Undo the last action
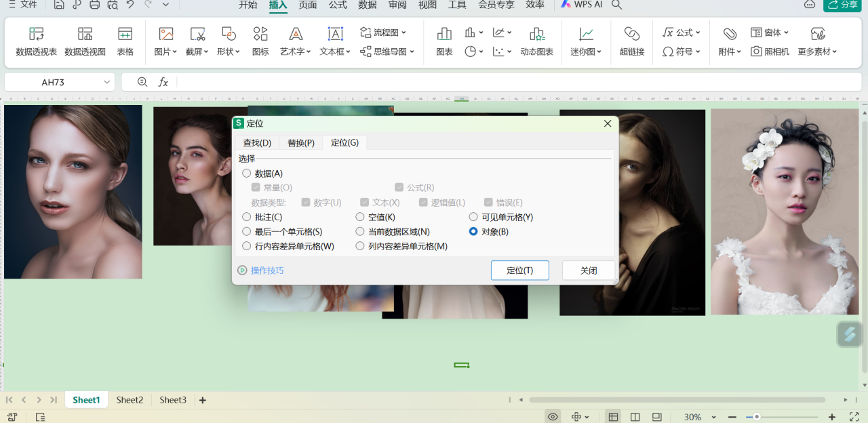Screen dimensions: 868x423 (130, 5)
